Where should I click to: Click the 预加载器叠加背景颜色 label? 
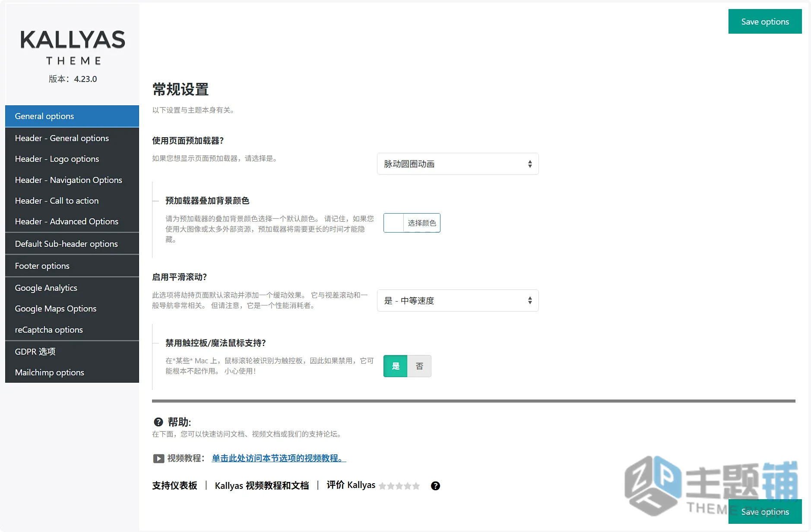point(207,201)
